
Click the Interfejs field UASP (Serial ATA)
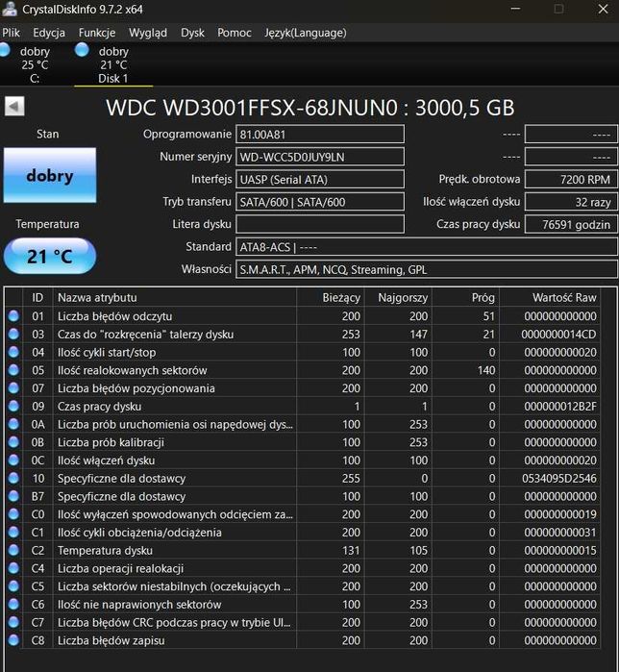[x=319, y=179]
